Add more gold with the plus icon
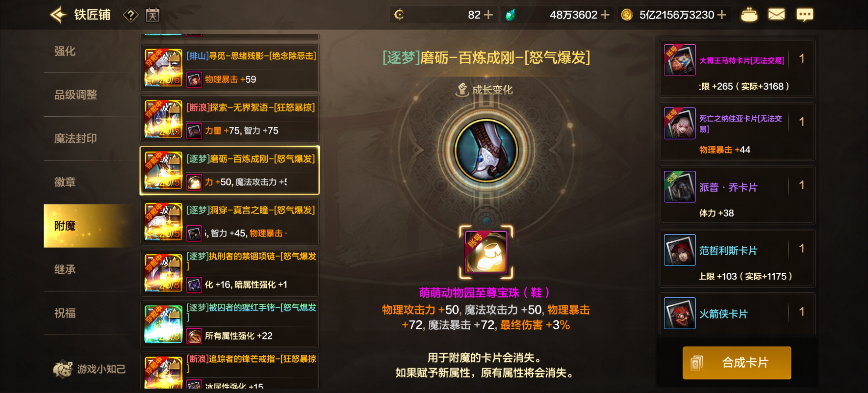The width and height of the screenshot is (868, 393). click(721, 15)
